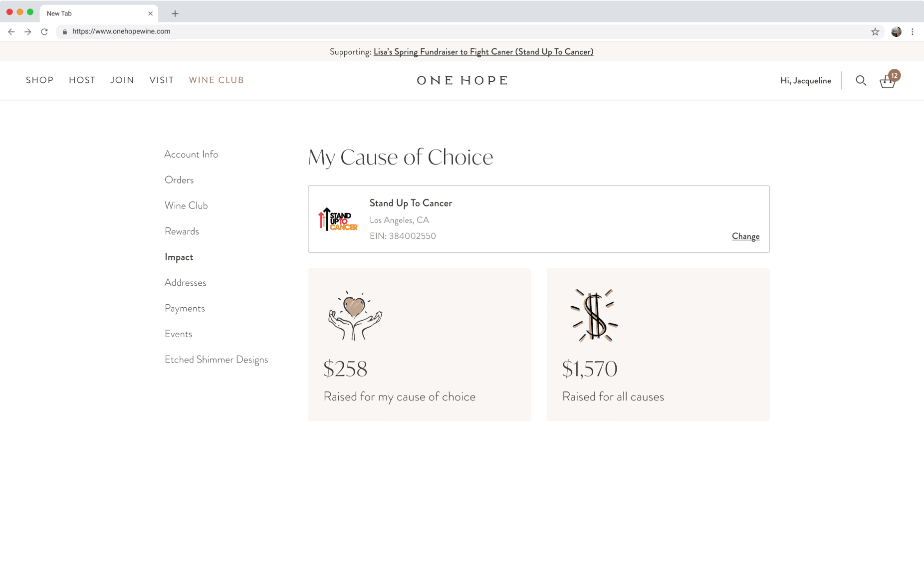
Task: Open a new browser tab
Action: (175, 13)
